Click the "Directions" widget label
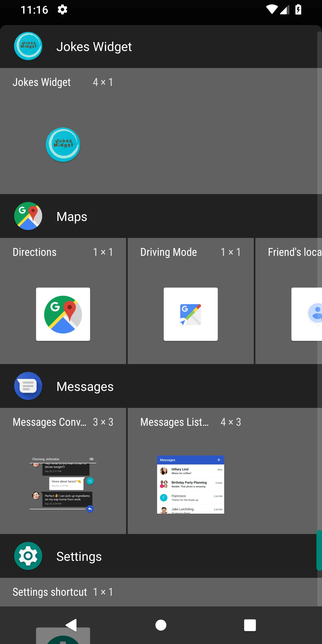The height and width of the screenshot is (644, 322). (x=34, y=252)
